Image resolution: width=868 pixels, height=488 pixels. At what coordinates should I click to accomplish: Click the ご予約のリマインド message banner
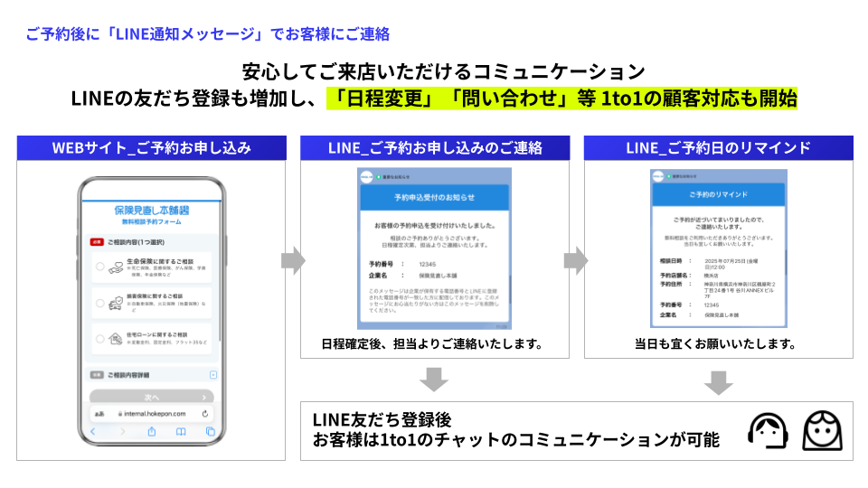tap(719, 195)
